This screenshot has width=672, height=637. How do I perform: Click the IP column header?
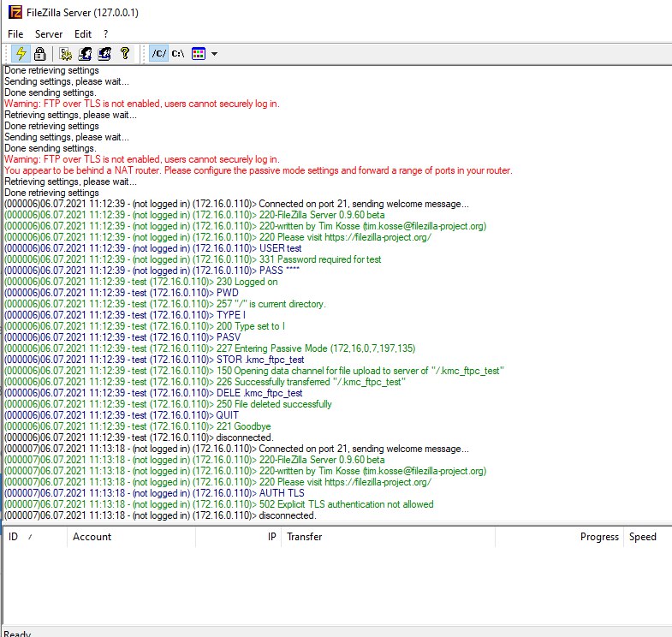(x=238, y=537)
